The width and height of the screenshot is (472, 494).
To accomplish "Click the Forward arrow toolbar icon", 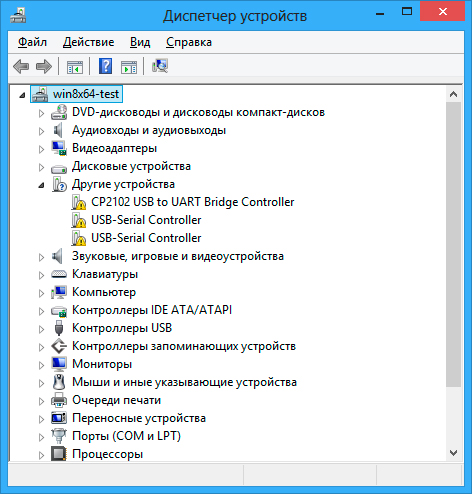I will tap(44, 66).
